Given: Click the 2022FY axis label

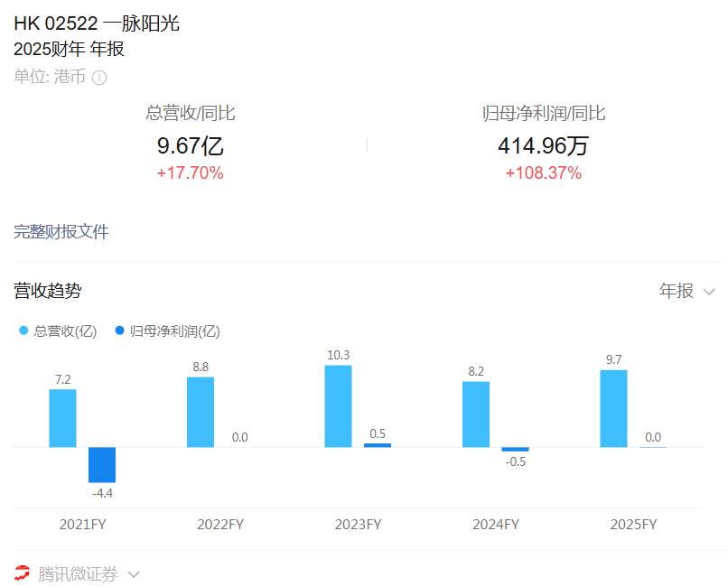Looking at the screenshot, I should point(220,524).
